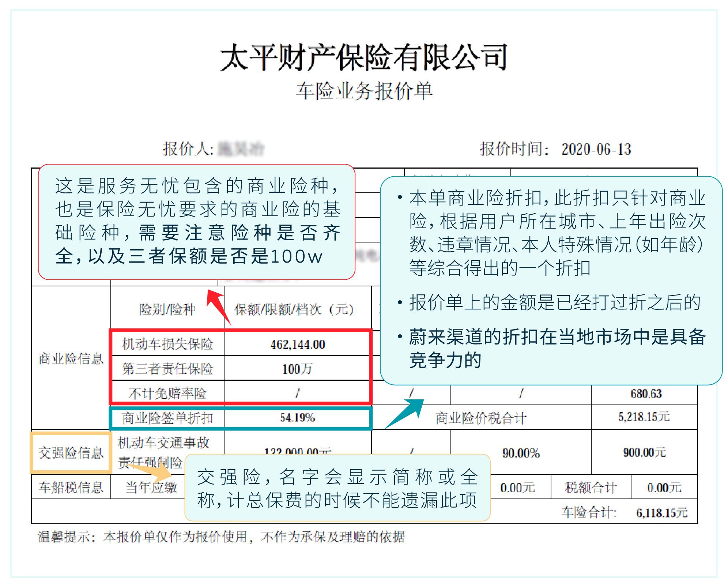Click the 车险合计 label
This screenshot has height=587, width=728.
pyautogui.click(x=589, y=512)
